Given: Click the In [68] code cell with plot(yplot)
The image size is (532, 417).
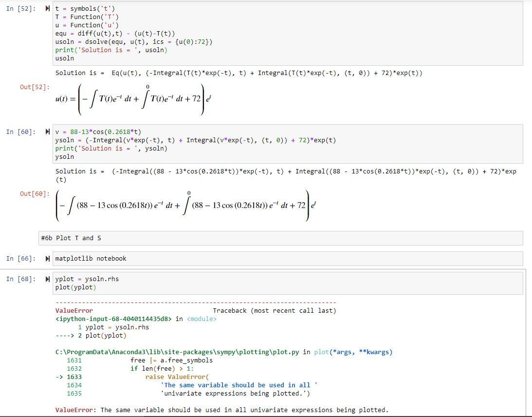Looking at the screenshot, I should (x=288, y=283).
